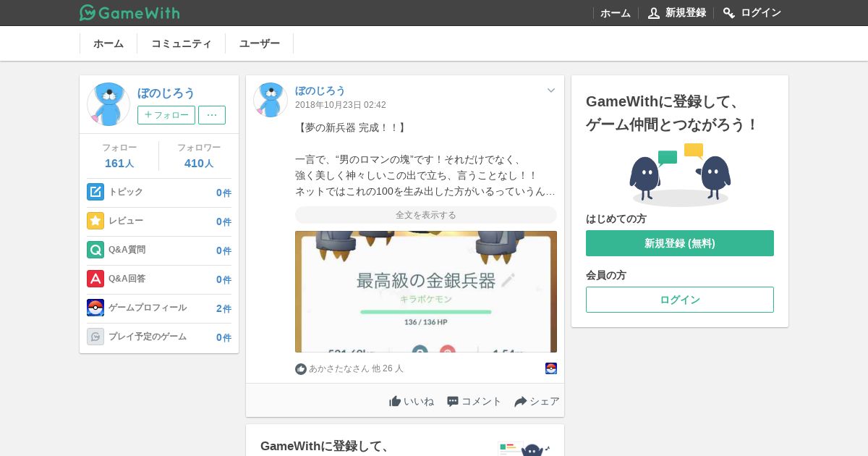Click the Q&A質問 Q icon
Image resolution: width=868 pixels, height=456 pixels.
(95, 250)
